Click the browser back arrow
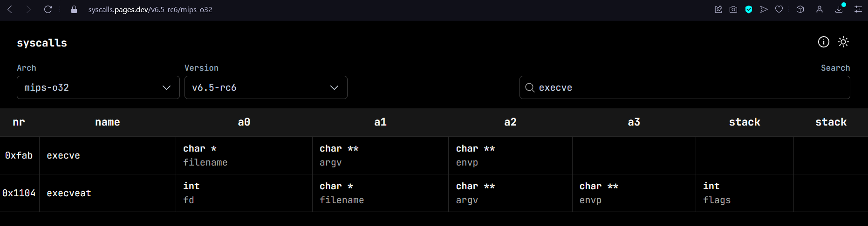Viewport: 868px width, 226px height. point(10,9)
